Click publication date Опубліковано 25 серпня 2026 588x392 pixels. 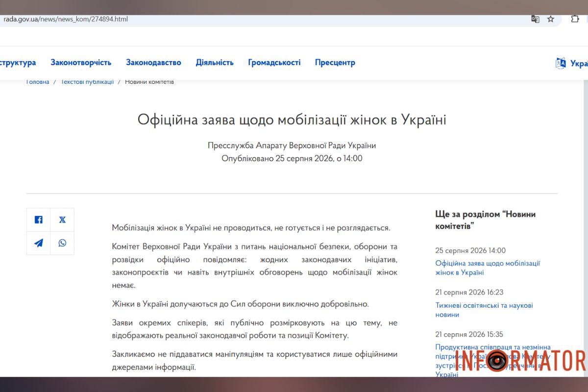click(292, 158)
